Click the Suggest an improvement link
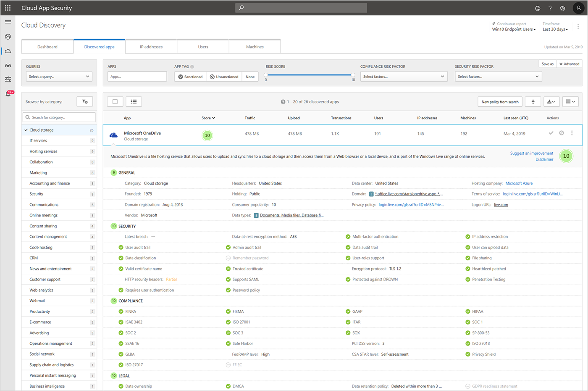The image size is (588, 391). 531,153
